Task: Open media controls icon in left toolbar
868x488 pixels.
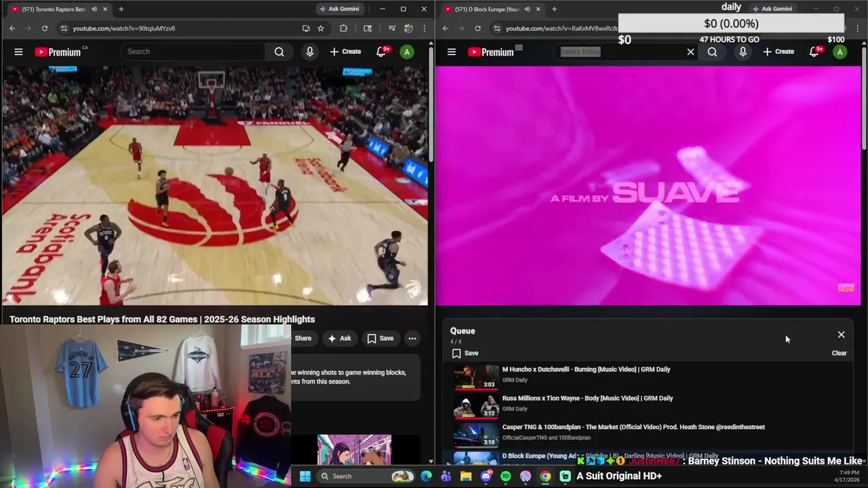Action: 391,28
